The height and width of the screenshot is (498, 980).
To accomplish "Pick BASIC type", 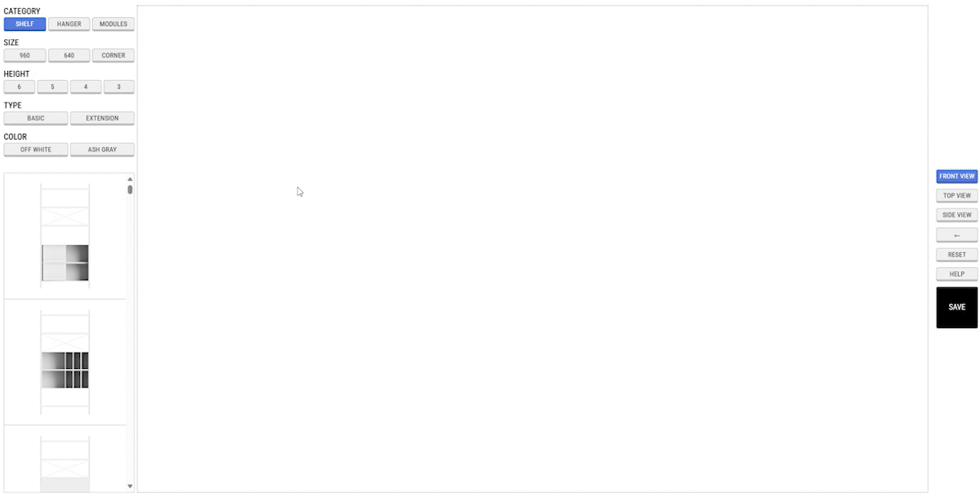I will click(x=36, y=118).
